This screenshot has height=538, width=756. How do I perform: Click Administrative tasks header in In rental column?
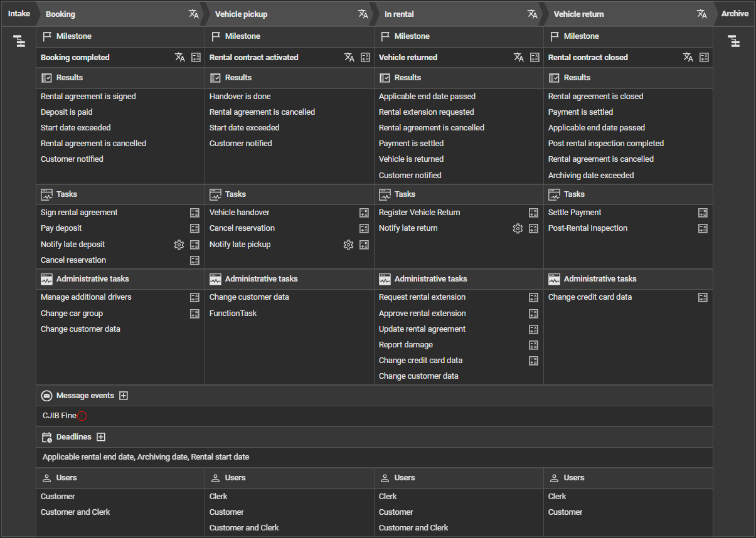(x=431, y=279)
